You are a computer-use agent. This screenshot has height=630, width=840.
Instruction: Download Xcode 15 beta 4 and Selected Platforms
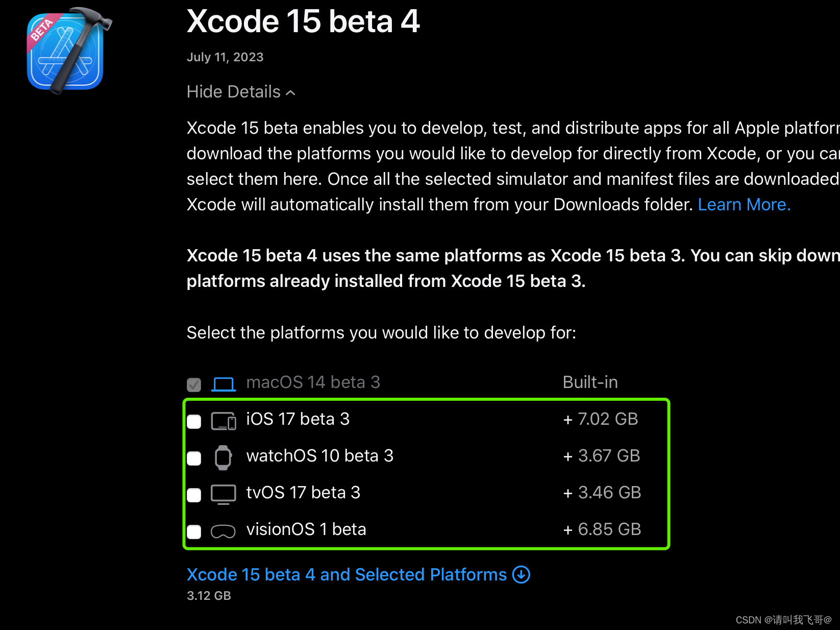(x=347, y=574)
